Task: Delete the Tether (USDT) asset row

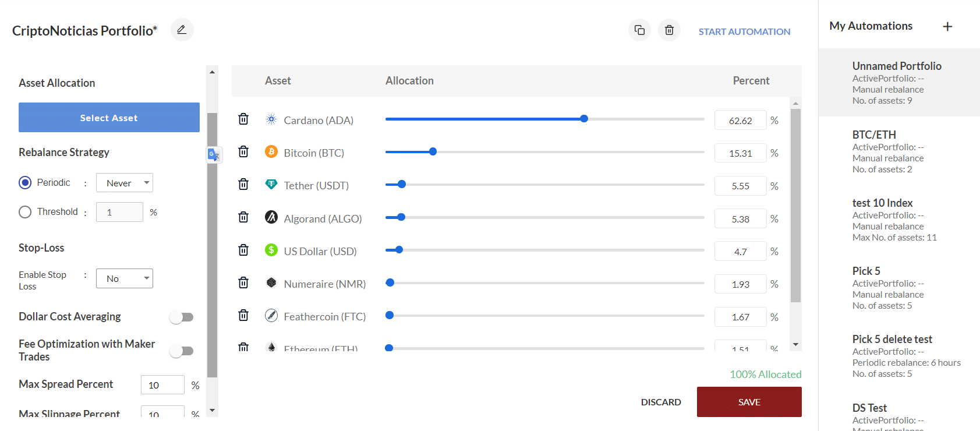Action: click(x=243, y=184)
